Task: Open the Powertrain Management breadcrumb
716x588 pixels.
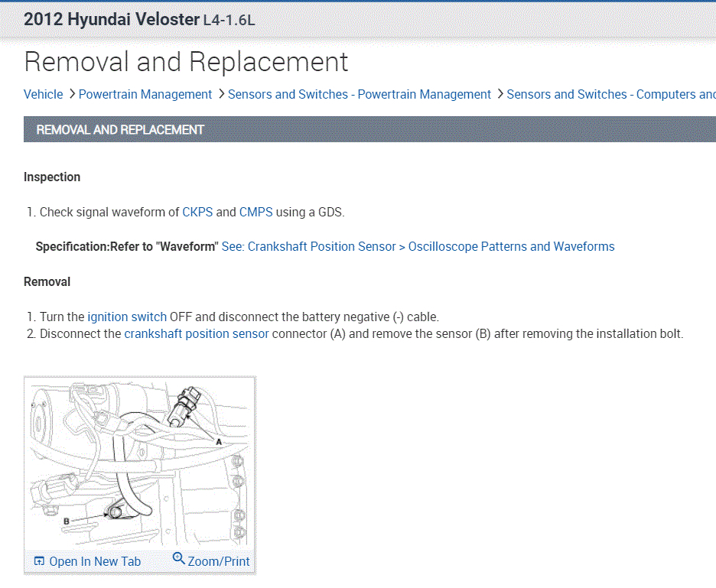Action: (145, 95)
